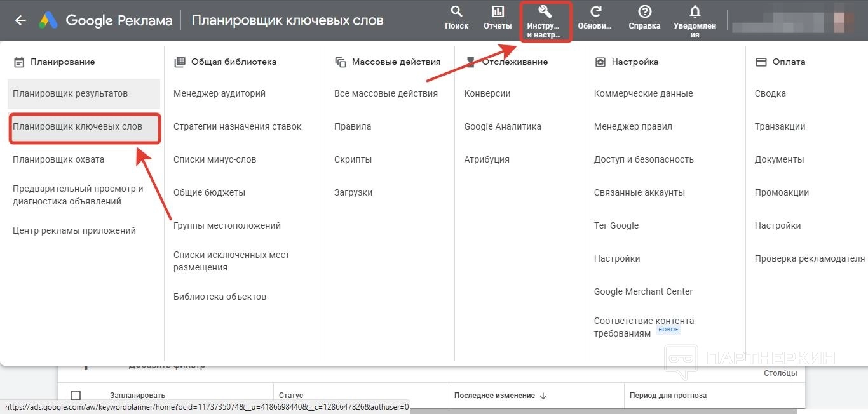Open Загрузки

353,192
